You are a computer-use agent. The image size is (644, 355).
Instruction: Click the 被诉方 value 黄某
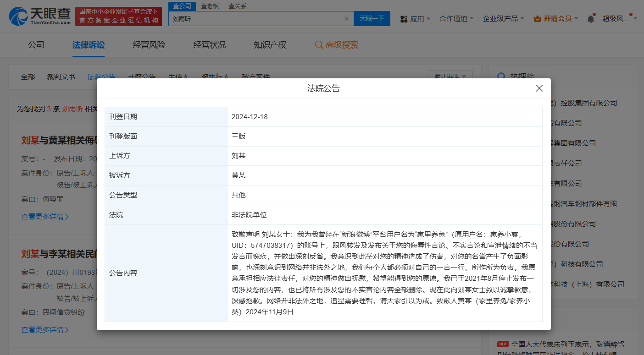[x=239, y=175]
